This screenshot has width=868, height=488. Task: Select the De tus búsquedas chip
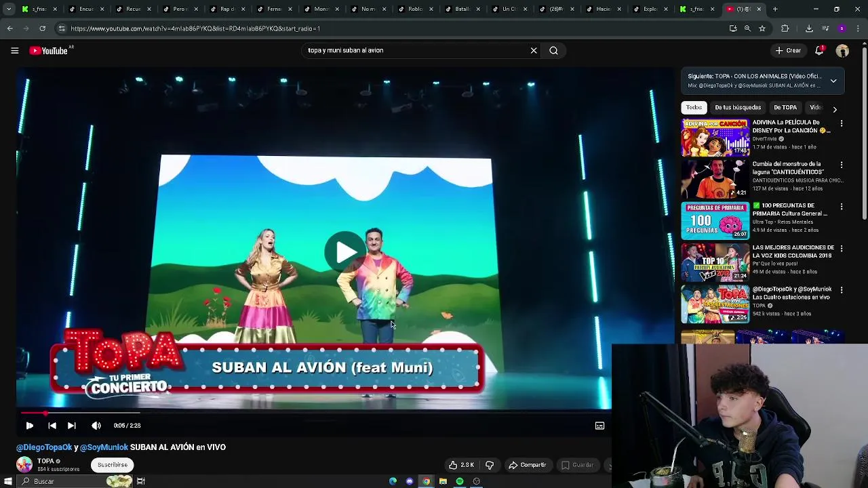pyautogui.click(x=738, y=107)
